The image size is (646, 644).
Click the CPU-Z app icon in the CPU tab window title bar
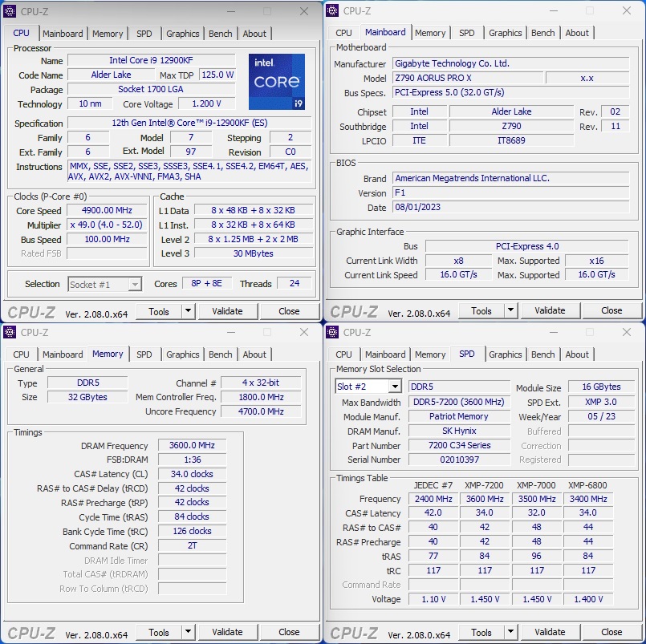10,11
